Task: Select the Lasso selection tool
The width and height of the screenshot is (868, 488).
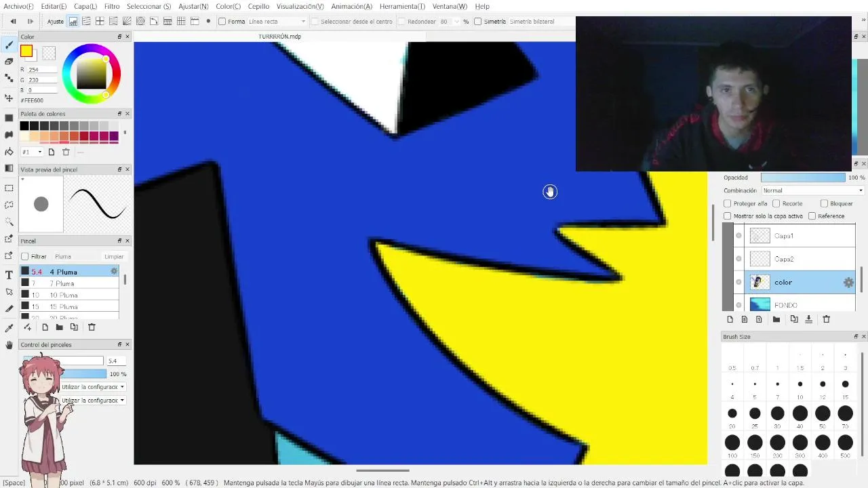Action: click(x=9, y=205)
